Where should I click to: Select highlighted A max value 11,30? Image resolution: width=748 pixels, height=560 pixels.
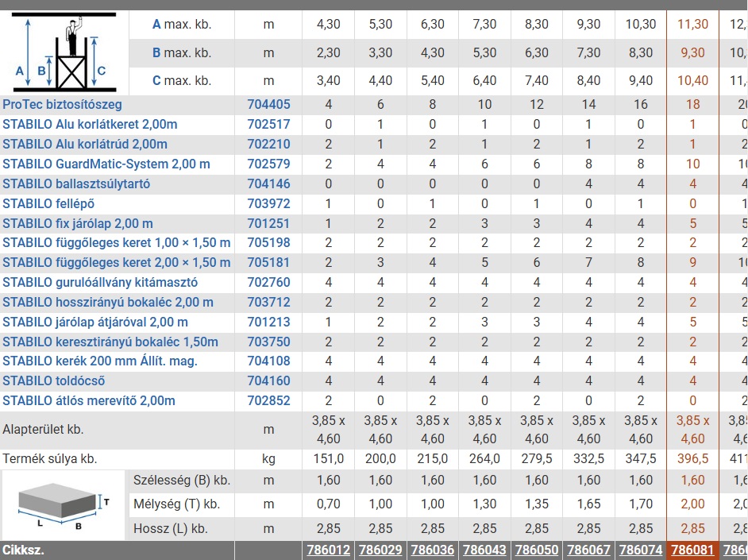(692, 25)
